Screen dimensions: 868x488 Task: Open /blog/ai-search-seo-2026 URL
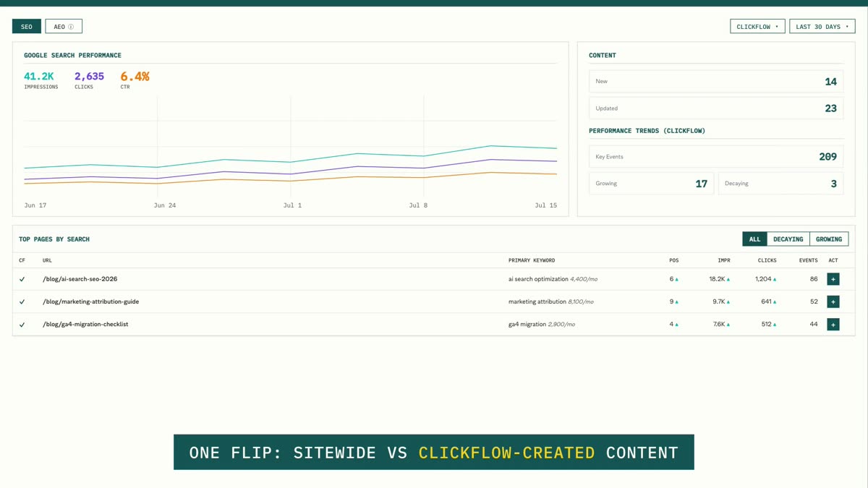[80, 279]
